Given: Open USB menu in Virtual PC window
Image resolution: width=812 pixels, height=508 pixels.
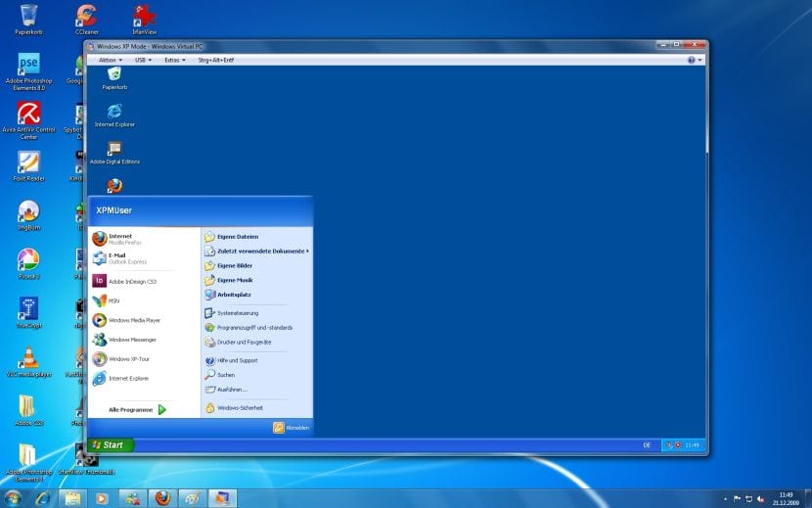Looking at the screenshot, I should click(x=143, y=60).
